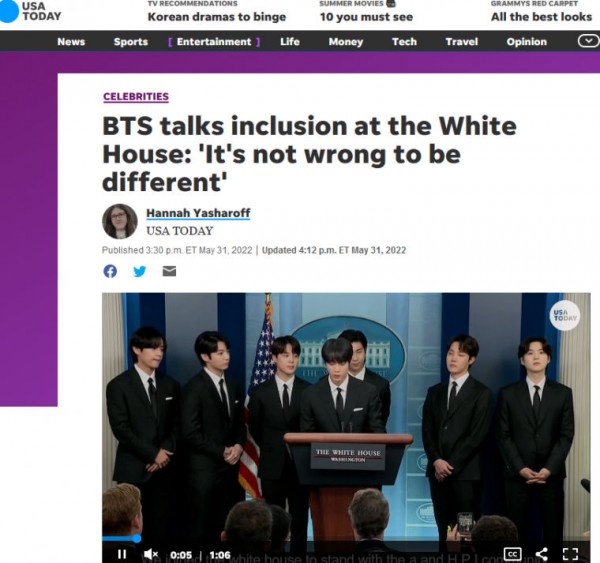
Task: Click the CELEBRITIES category link
Action: pos(136,96)
